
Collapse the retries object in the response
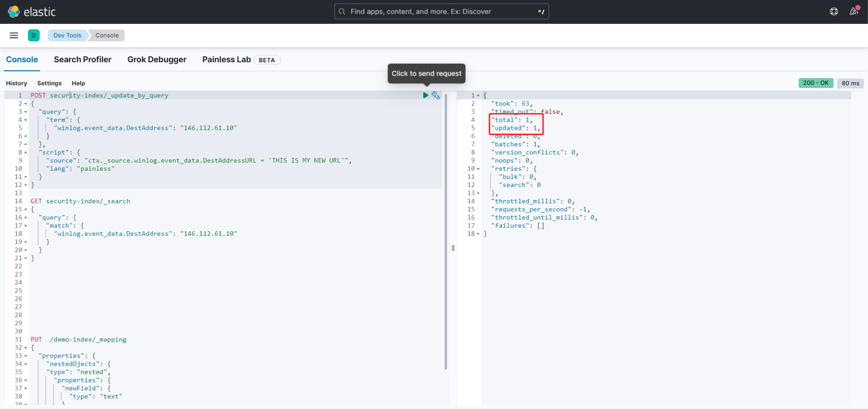(479, 168)
